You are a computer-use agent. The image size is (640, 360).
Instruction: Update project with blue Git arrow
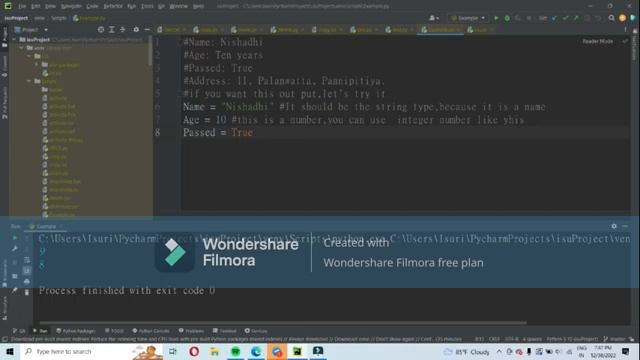pyautogui.click(x=554, y=18)
